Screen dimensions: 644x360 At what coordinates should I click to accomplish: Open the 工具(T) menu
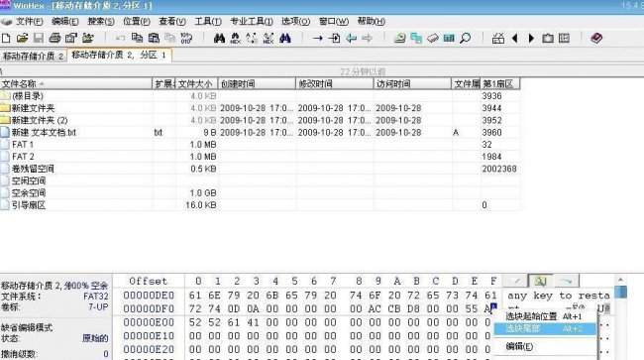click(x=208, y=22)
